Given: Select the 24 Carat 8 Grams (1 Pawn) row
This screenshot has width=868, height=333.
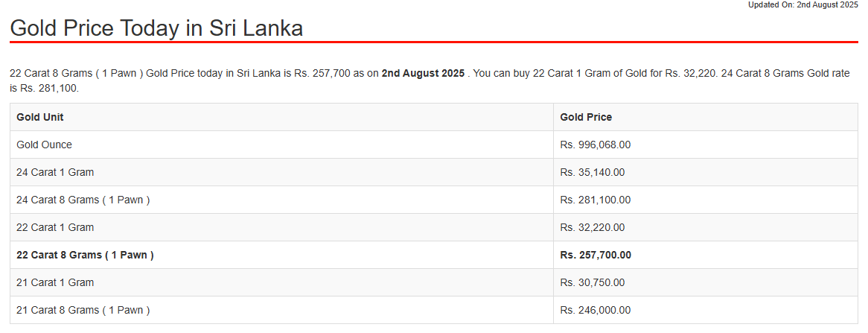Looking at the screenshot, I should (434, 200).
